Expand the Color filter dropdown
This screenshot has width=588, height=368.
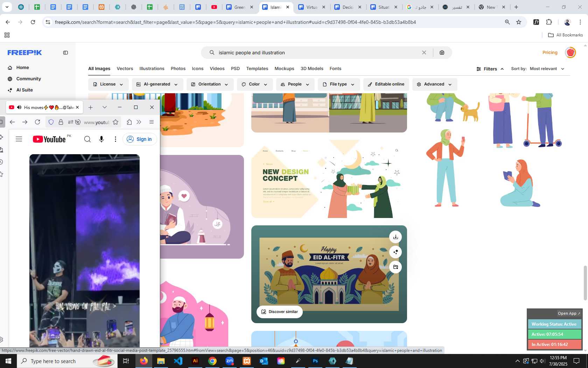point(254,84)
